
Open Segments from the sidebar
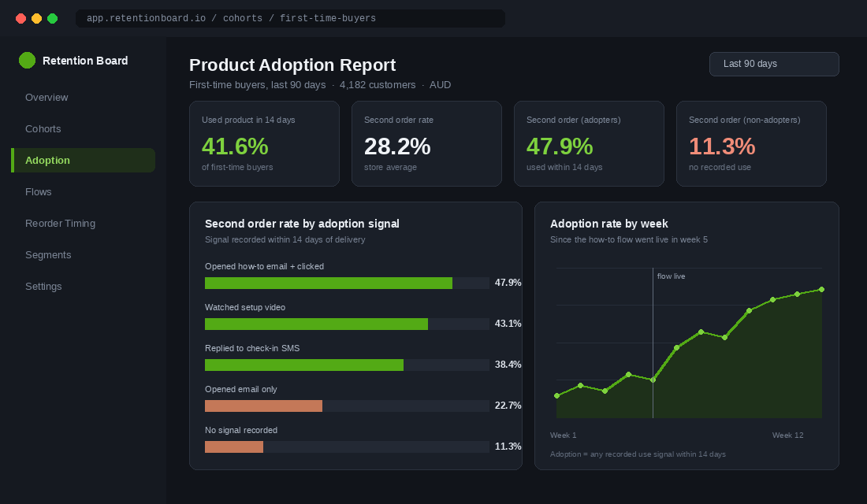pyautogui.click(x=48, y=255)
